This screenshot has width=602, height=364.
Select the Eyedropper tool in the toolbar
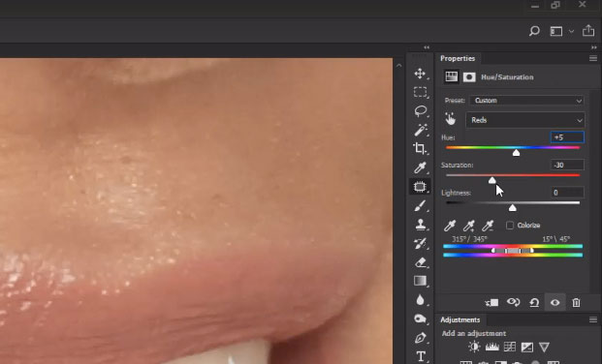tap(420, 167)
